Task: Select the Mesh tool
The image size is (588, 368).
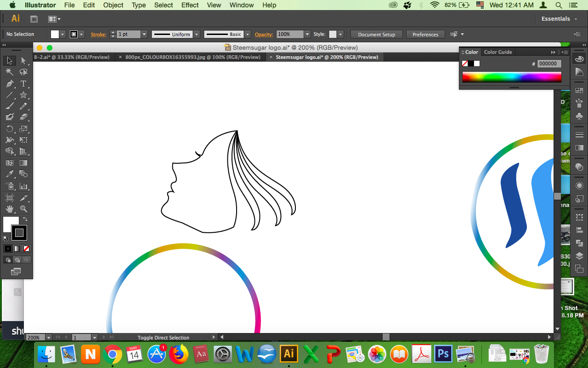Action: [10, 163]
